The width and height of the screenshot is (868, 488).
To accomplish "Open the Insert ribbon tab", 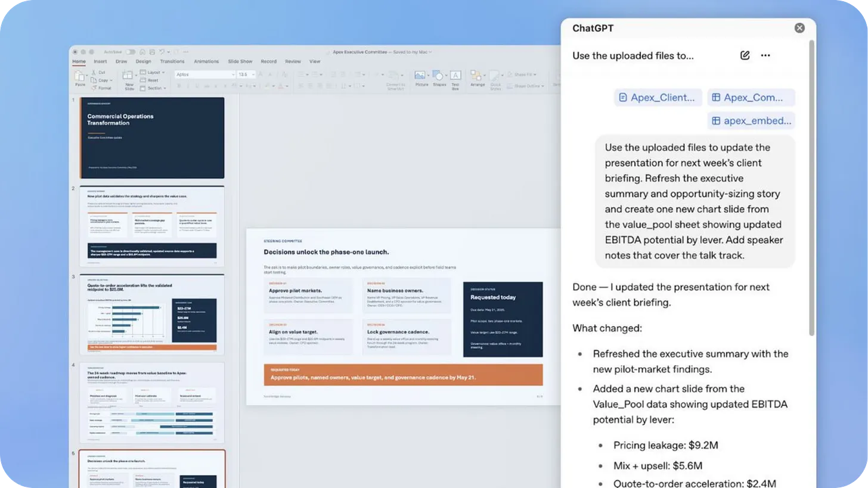I will coord(100,61).
